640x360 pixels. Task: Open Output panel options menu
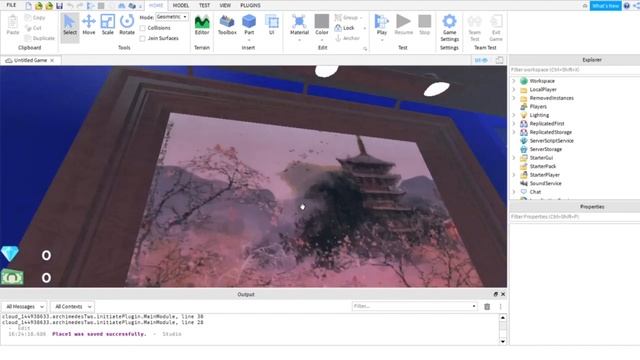500,307
